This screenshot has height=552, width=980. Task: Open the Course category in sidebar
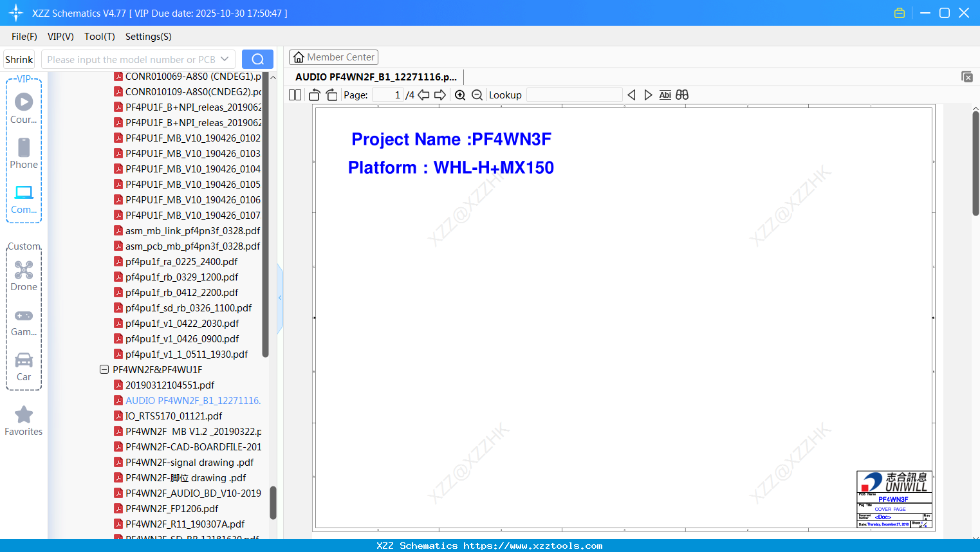point(24,108)
